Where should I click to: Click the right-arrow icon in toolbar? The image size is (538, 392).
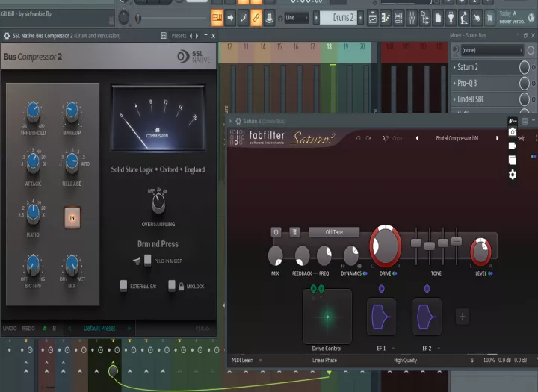pyautogui.click(x=230, y=17)
